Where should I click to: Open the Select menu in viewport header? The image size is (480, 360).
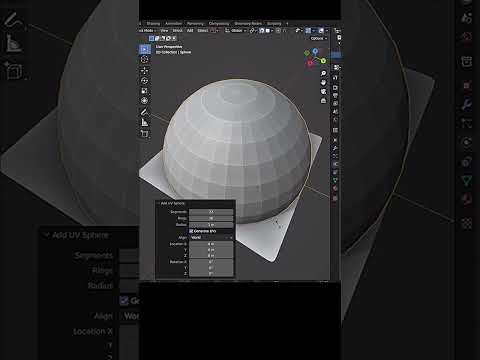tap(177, 30)
